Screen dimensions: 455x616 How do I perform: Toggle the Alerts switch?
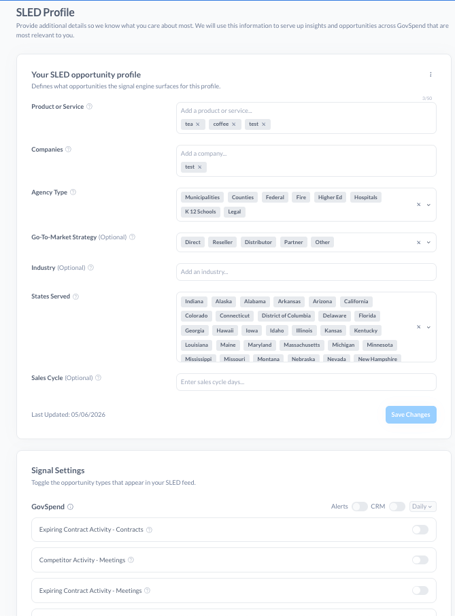click(359, 506)
